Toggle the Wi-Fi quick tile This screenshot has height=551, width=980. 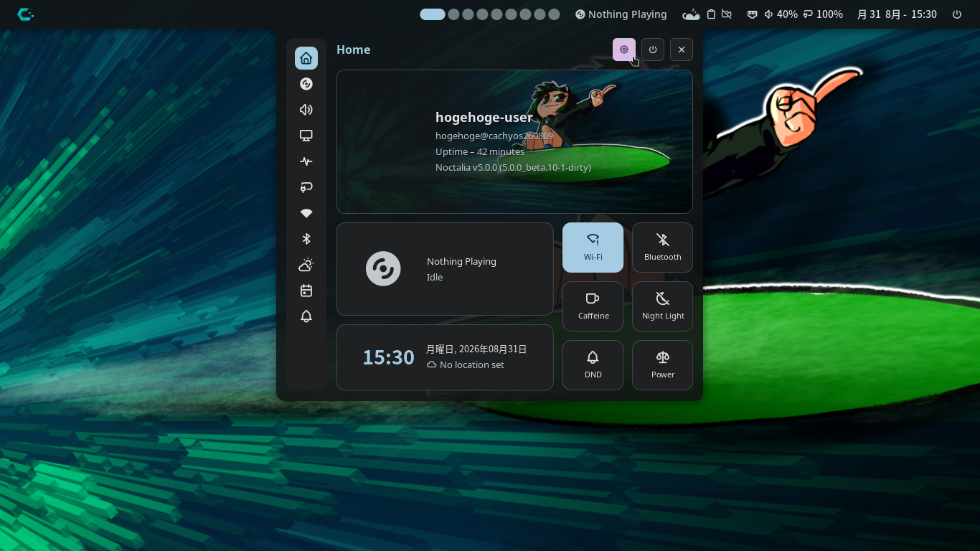click(593, 248)
